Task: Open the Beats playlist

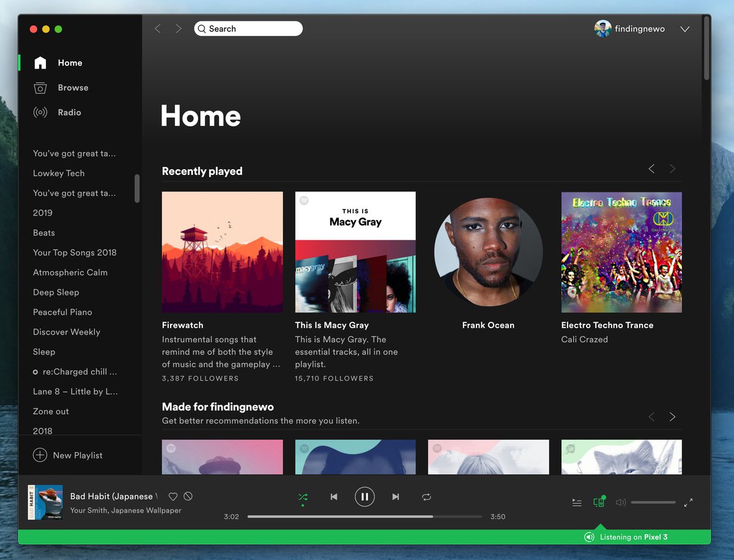Action: [44, 233]
